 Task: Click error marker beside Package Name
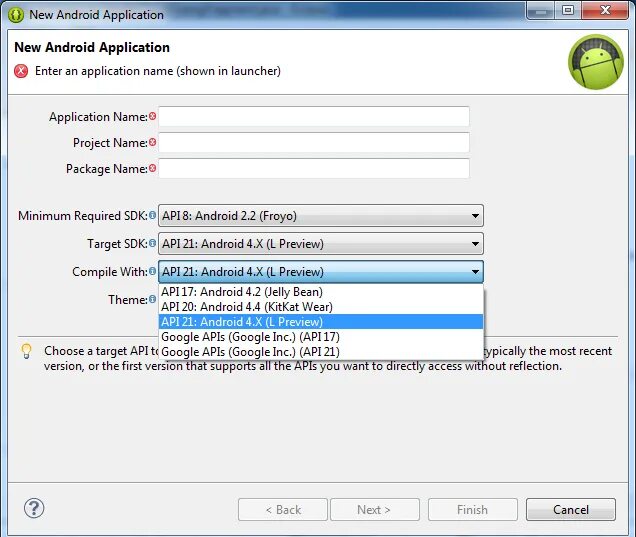(152, 168)
